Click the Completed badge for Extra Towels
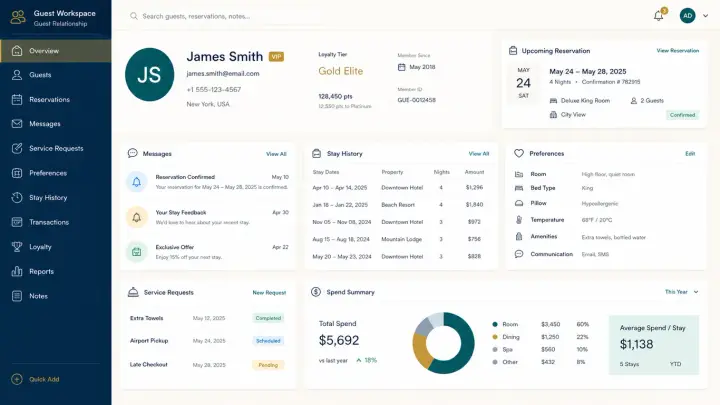Image resolution: width=720 pixels, height=405 pixels. [268, 318]
